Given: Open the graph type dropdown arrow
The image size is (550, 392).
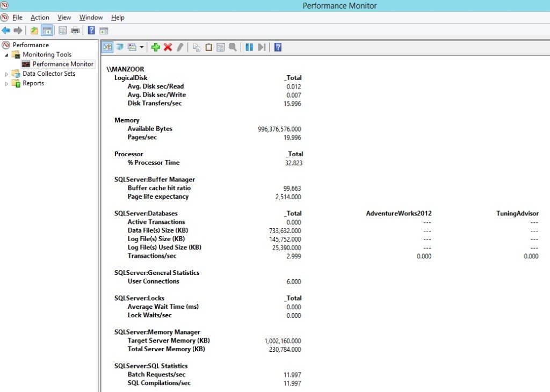Looking at the screenshot, I should (141, 47).
